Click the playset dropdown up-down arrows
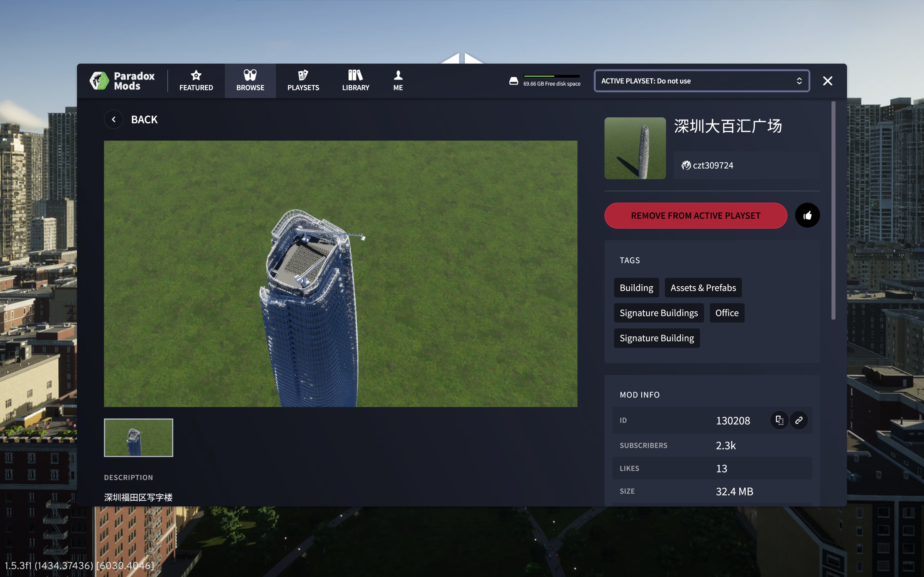The image size is (924, 577). click(x=799, y=81)
